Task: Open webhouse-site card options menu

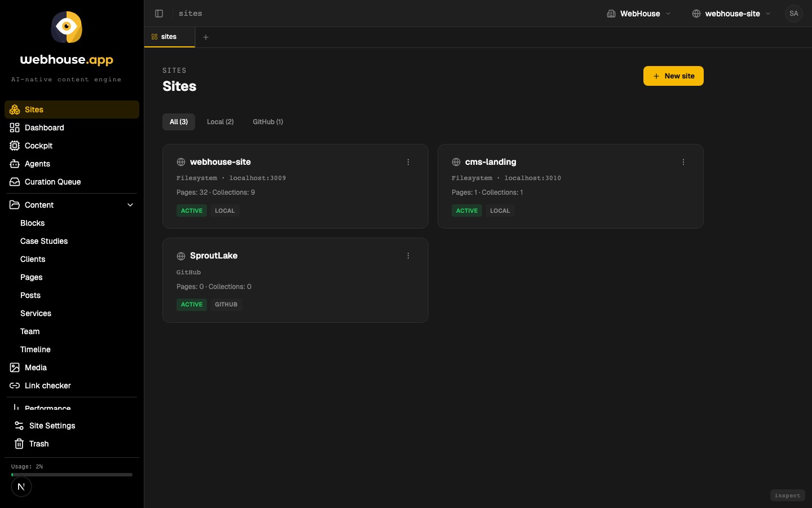Action: point(408,162)
